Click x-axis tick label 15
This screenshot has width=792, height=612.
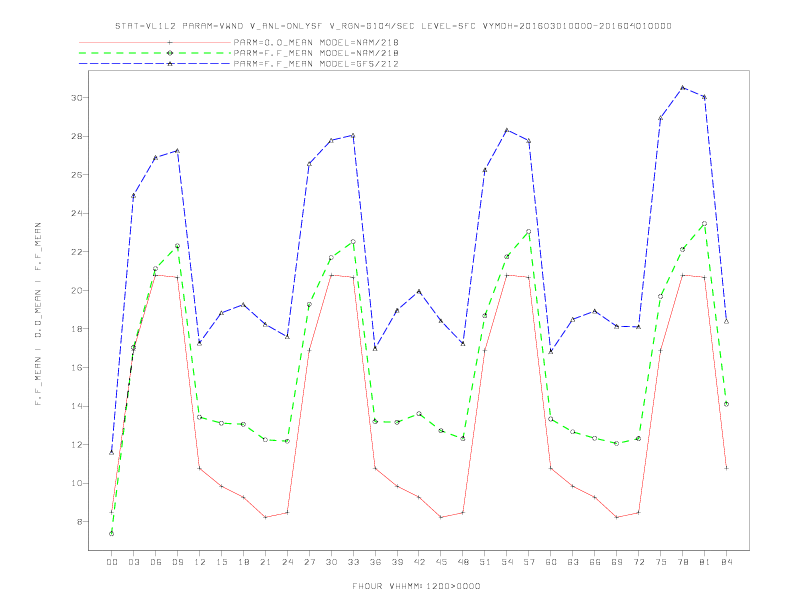[x=221, y=562]
